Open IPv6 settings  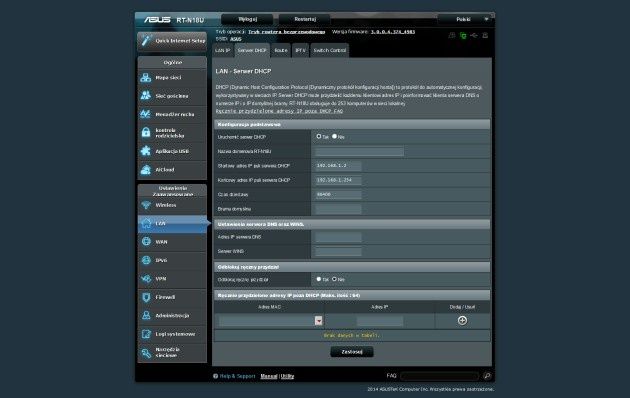[172, 261]
